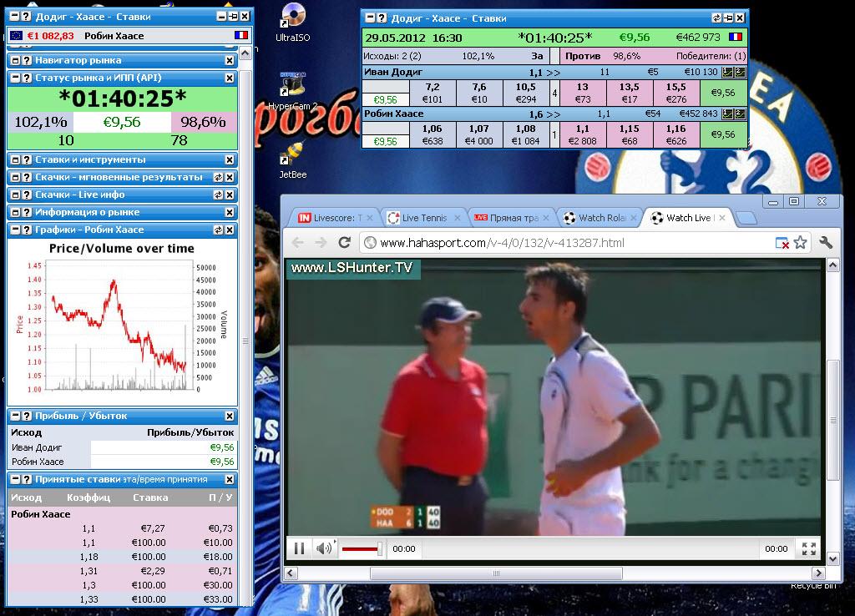Viewport: 855px width, 616px height.
Task: Adjust the video volume slider
Action: tap(362, 548)
